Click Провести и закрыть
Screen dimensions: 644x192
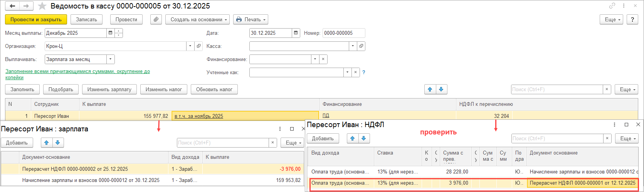(36, 19)
